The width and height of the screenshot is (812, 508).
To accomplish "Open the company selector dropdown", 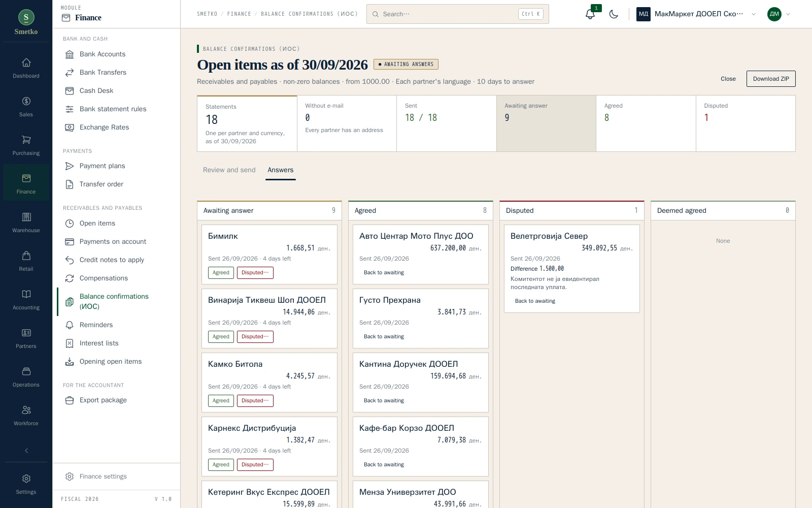I will point(696,14).
